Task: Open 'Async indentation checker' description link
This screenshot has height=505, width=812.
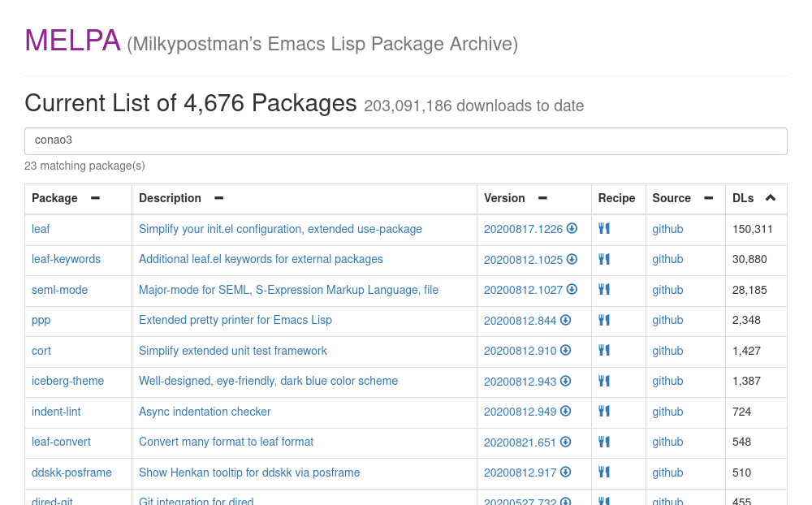Action: coord(205,412)
